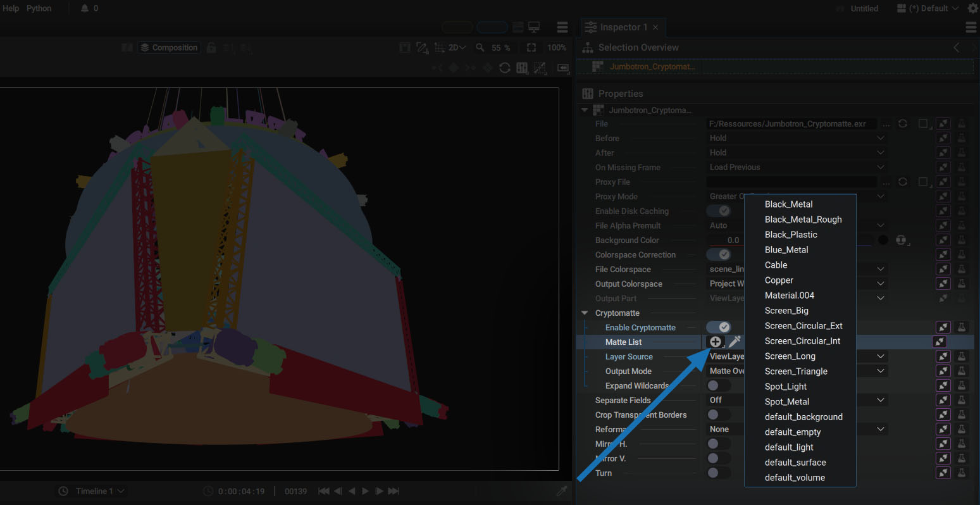Screen dimensions: 980x505
Task: Click the viewer refresh icon
Action: (x=504, y=68)
